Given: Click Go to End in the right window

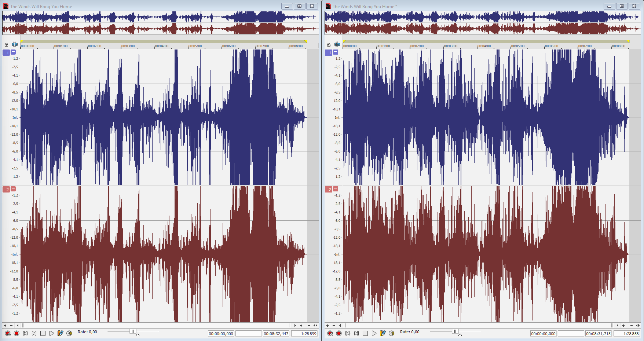Looking at the screenshot, I should [x=356, y=333].
